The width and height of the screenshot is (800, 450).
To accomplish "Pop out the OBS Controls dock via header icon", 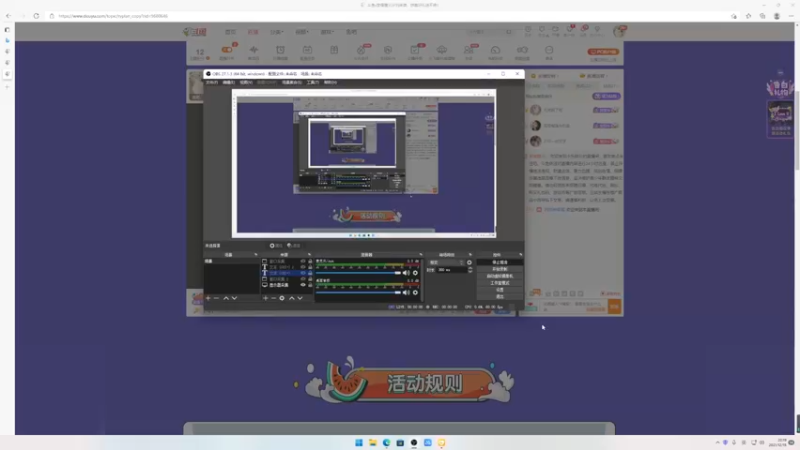I will (x=520, y=255).
